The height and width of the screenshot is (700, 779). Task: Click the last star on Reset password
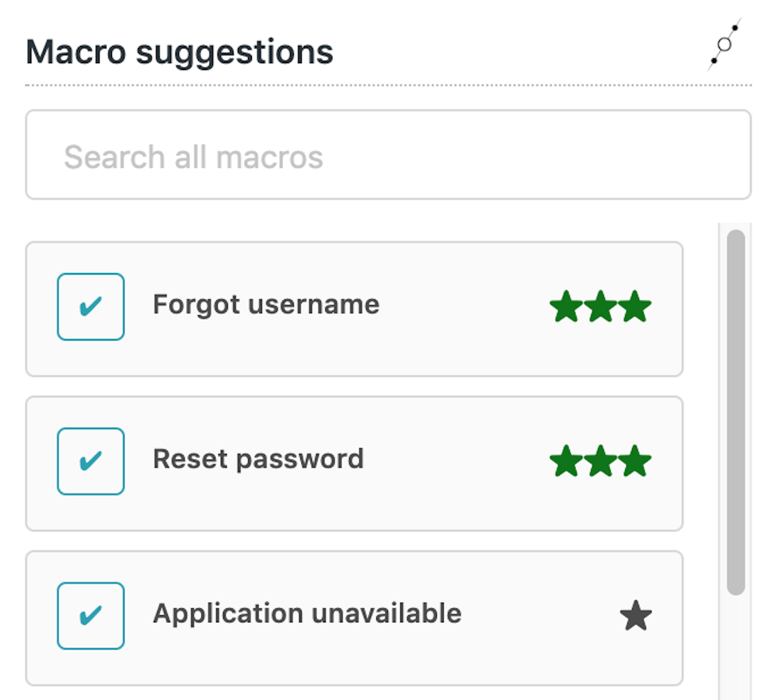(635, 460)
